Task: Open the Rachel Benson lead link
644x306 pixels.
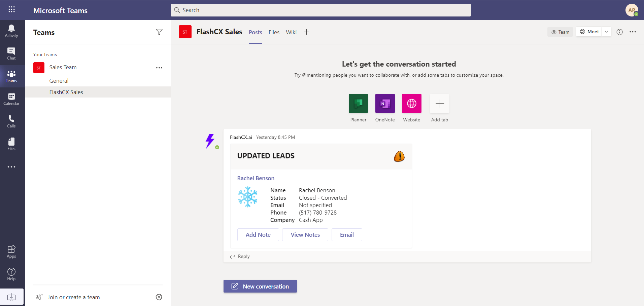Action: tap(256, 178)
